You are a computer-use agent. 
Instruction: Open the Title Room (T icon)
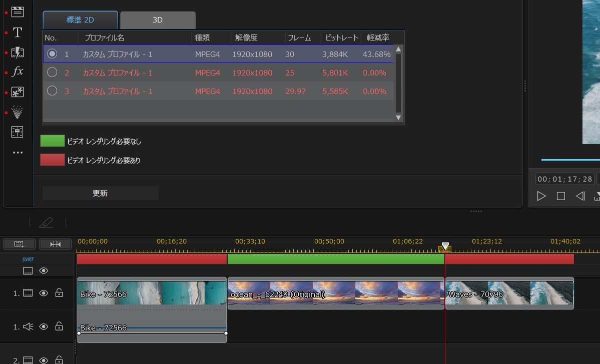tap(18, 32)
